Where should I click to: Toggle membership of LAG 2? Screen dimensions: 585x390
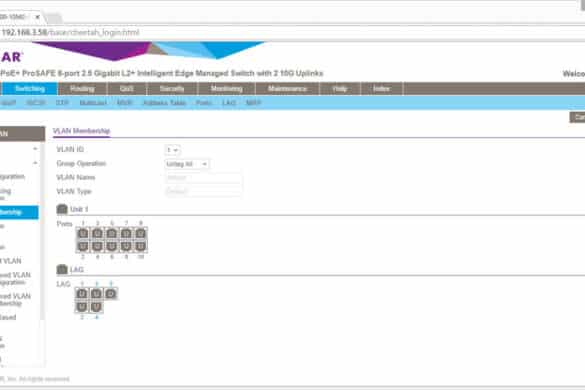click(82, 307)
